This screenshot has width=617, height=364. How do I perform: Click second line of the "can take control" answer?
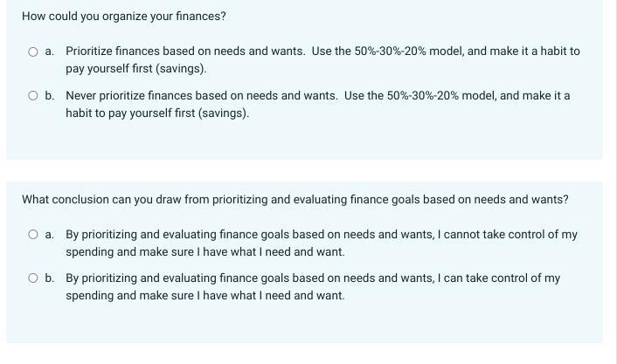[205, 295]
